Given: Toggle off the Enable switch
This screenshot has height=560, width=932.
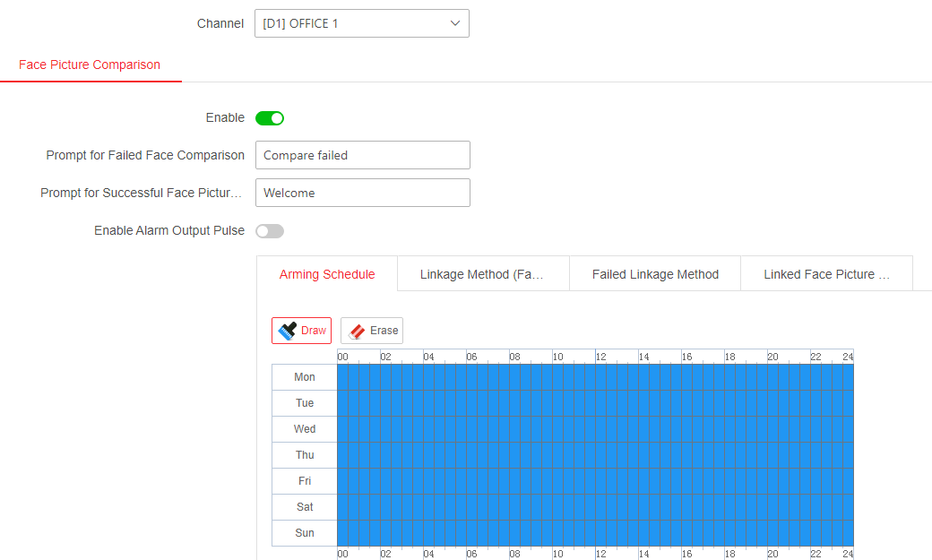Looking at the screenshot, I should pyautogui.click(x=270, y=118).
